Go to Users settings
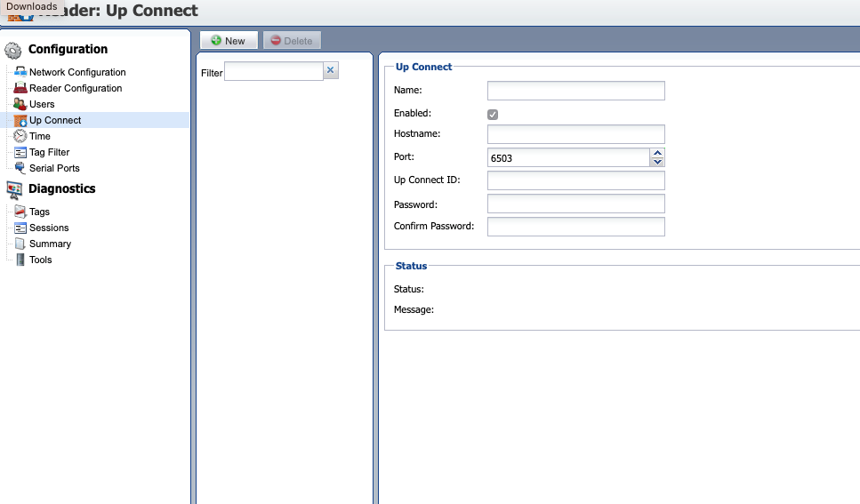The height and width of the screenshot is (504, 860). [42, 104]
